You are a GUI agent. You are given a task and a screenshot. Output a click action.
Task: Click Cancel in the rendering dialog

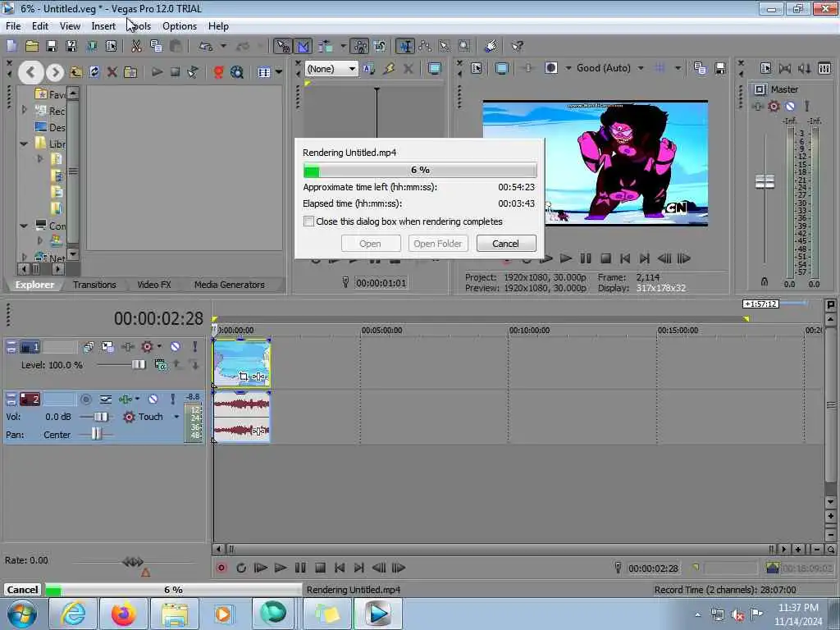coord(505,243)
